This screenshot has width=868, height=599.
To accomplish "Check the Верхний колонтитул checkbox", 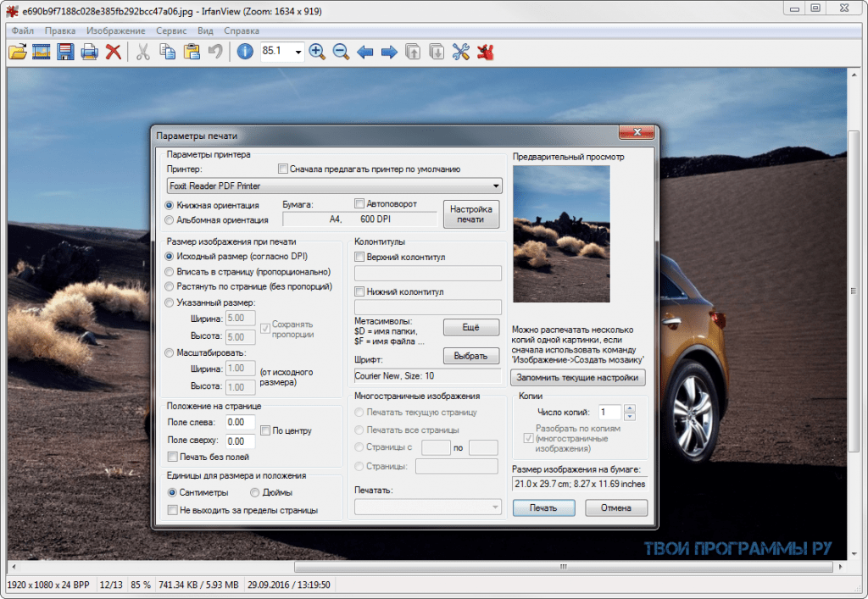I will (x=359, y=257).
